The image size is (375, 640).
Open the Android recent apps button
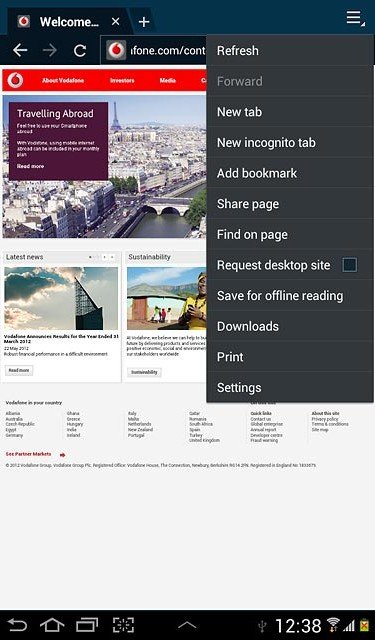coord(87,625)
